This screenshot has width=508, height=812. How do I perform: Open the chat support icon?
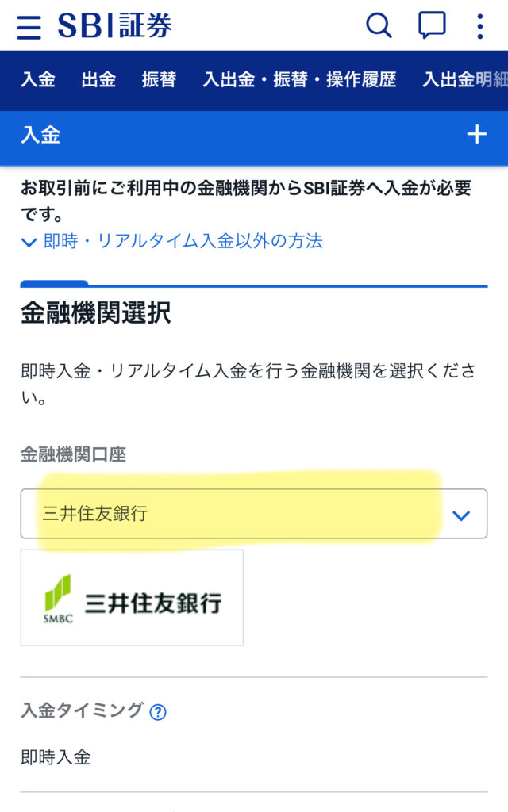432,26
